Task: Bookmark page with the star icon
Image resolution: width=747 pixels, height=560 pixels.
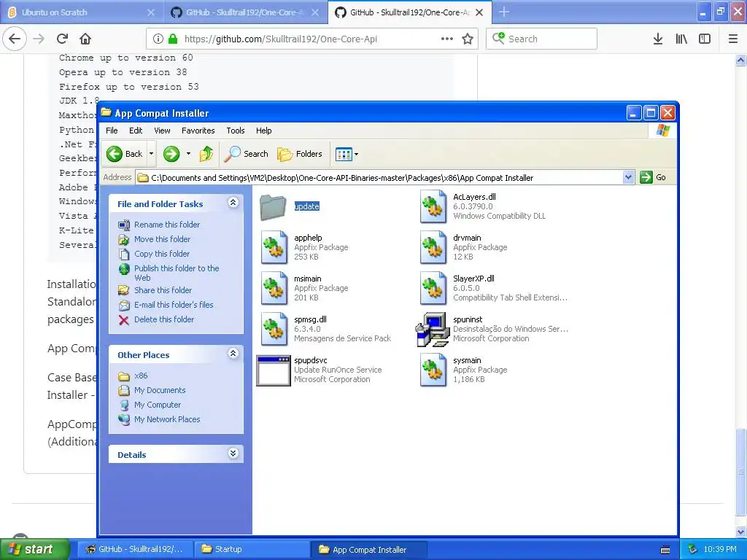Action: 468,39
